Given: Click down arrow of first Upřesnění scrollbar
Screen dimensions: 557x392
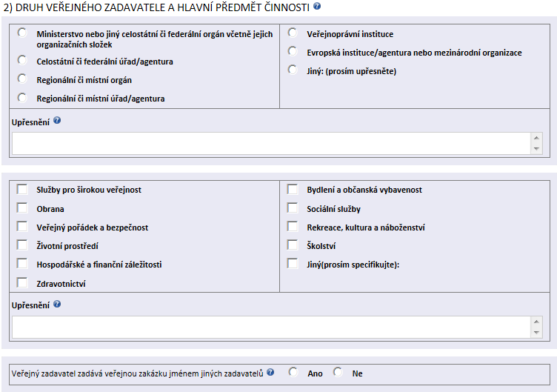Looking at the screenshot, I should pyautogui.click(x=536, y=149).
